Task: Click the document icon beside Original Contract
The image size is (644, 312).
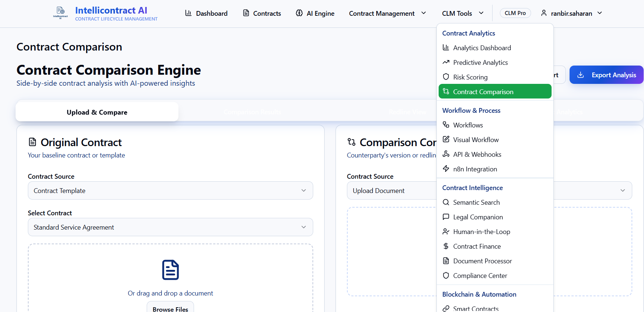Action: [33, 142]
